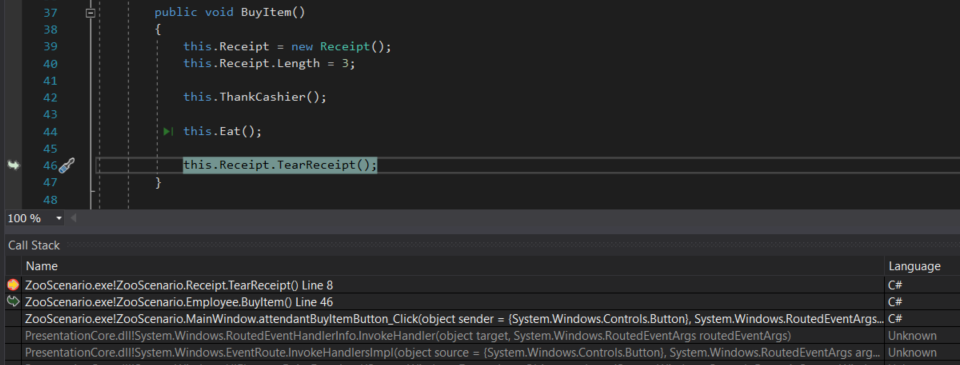Click the Language column header
Viewport: 960px width, 365px height.
[x=914, y=266]
